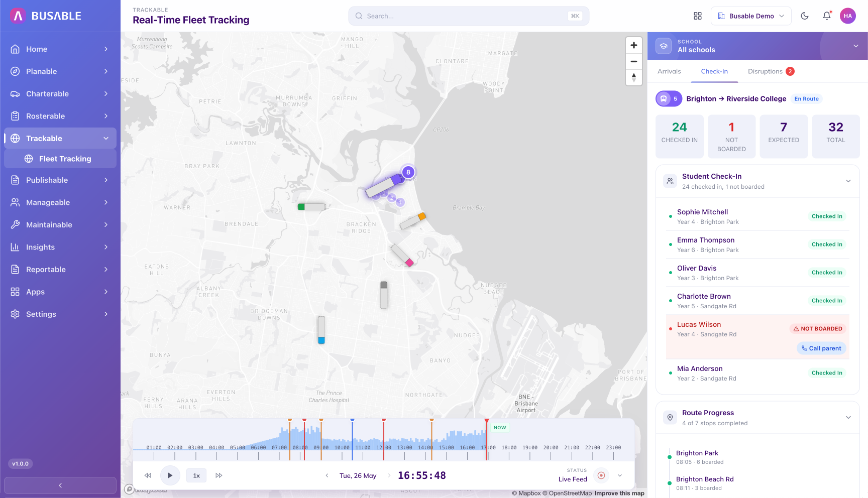Open the Disruptions tab
868x498 pixels.
click(771, 71)
